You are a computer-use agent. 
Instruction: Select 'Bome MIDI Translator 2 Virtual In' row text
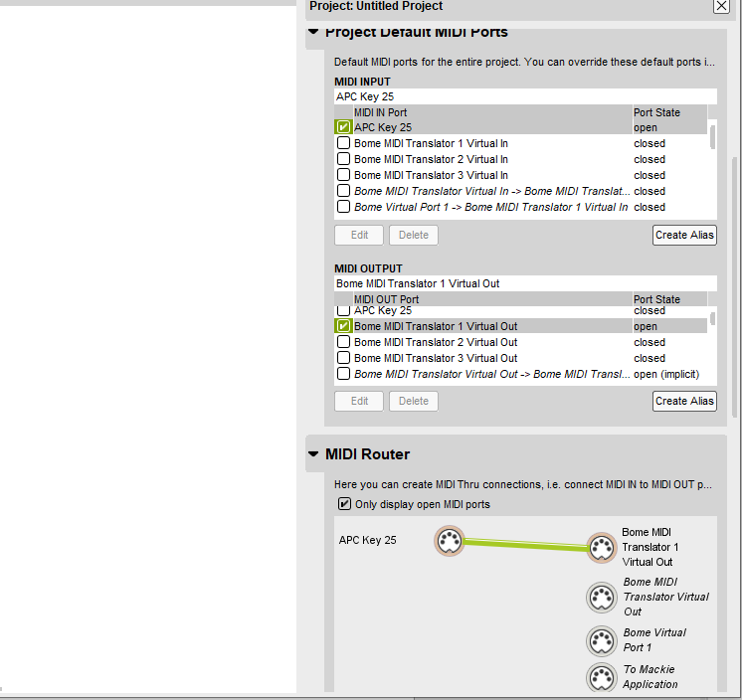tap(431, 159)
